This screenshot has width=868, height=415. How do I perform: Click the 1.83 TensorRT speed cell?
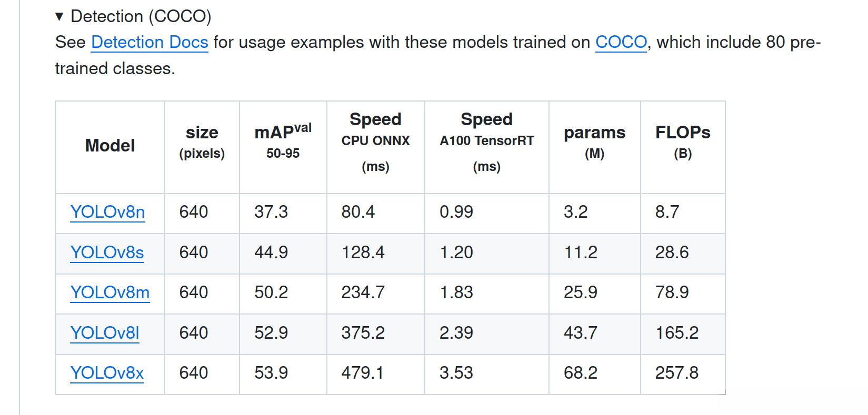(x=456, y=292)
